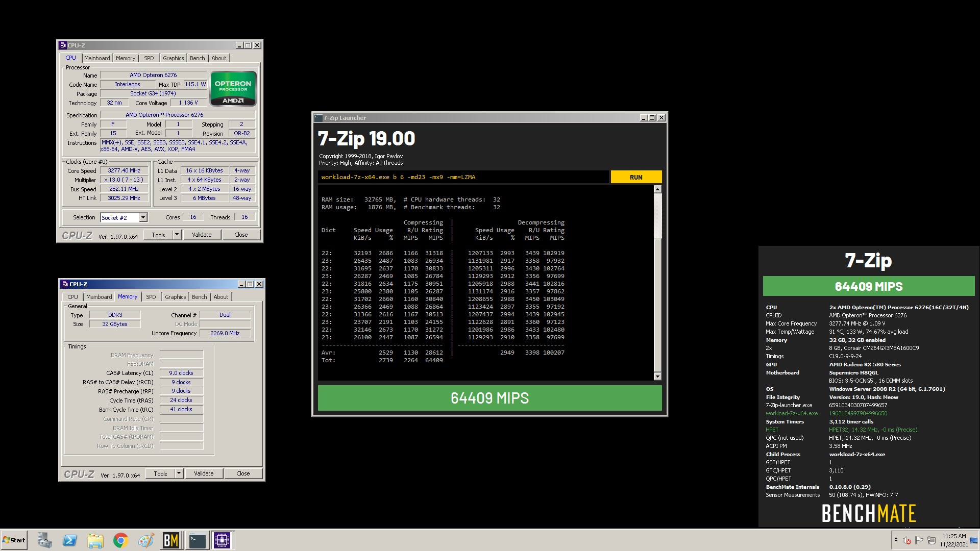Viewport: 980px width, 551px height.
Task: Select Memory tab in the lower CPU-Z window
Action: click(128, 296)
